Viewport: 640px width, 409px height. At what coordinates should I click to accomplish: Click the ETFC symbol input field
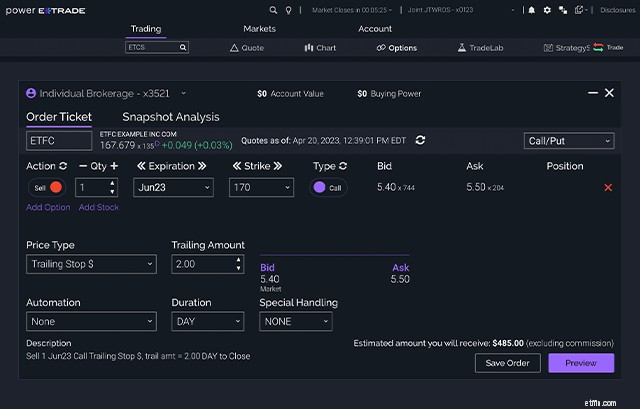pyautogui.click(x=59, y=141)
